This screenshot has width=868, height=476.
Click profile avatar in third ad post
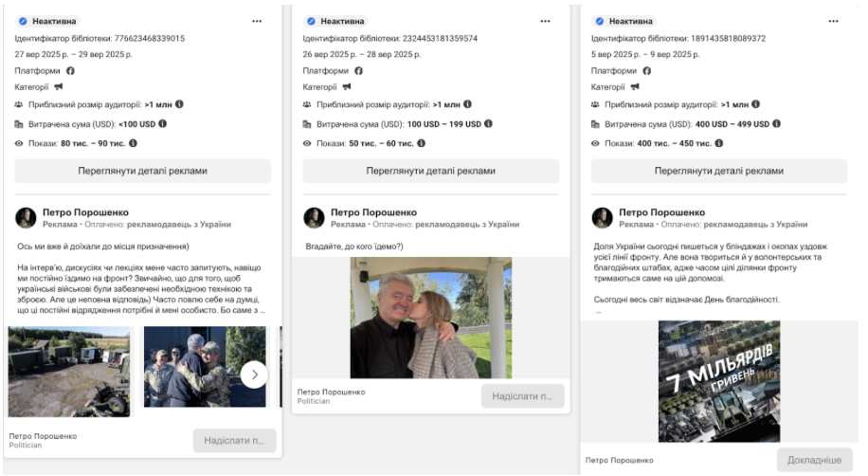pos(603,218)
